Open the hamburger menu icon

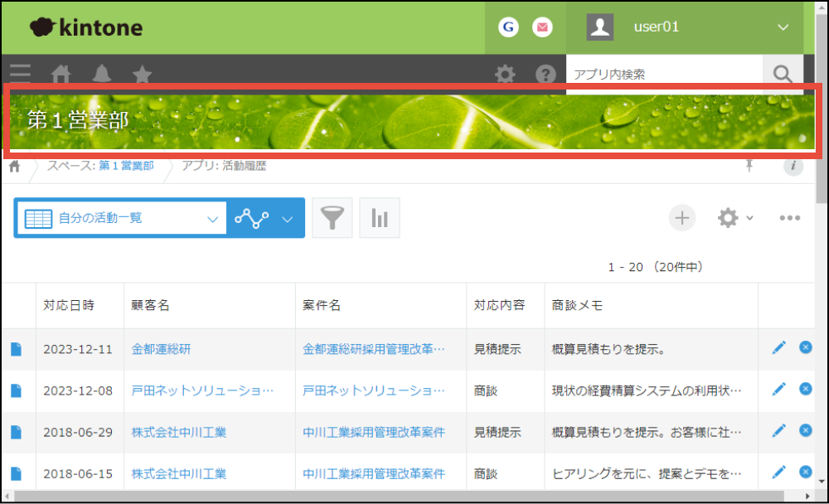click(20, 73)
